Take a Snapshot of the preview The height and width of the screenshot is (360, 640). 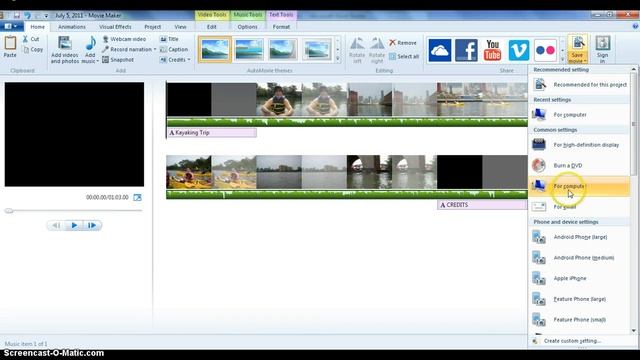118,60
